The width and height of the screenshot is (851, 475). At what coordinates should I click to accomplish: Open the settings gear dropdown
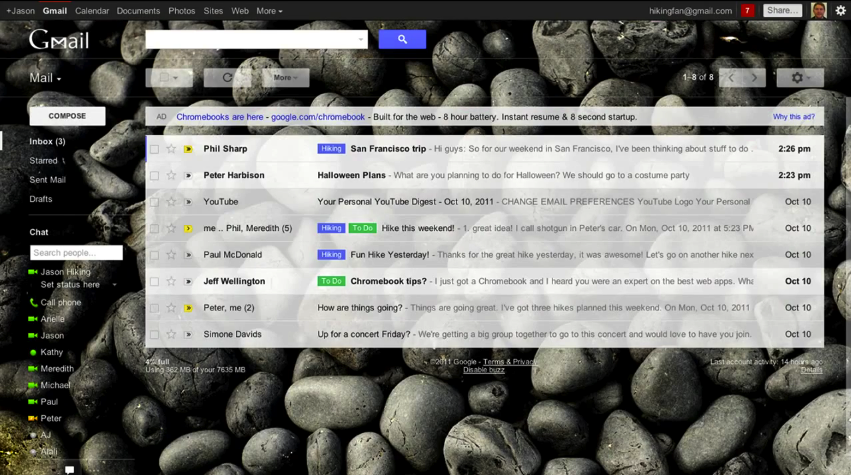coord(799,77)
